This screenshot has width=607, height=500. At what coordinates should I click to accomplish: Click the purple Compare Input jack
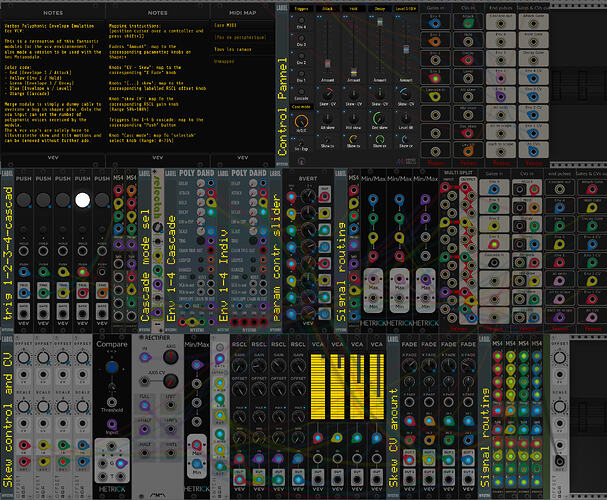click(112, 425)
